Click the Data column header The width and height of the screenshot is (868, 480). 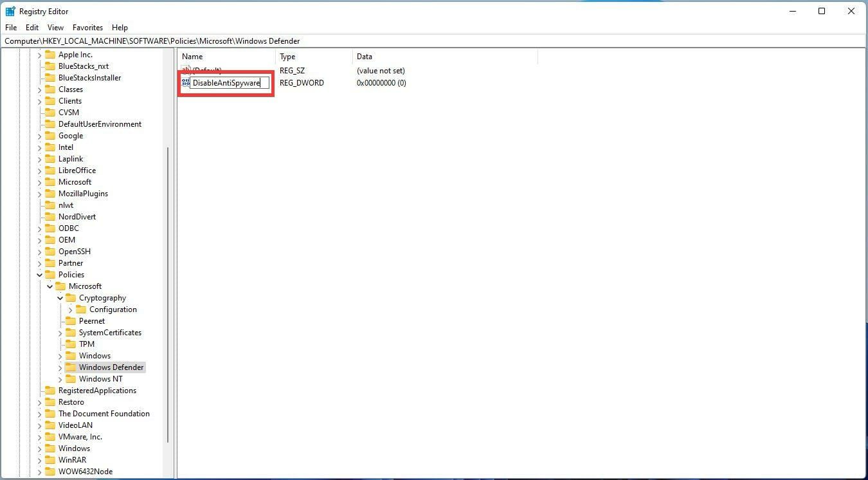tap(445, 57)
